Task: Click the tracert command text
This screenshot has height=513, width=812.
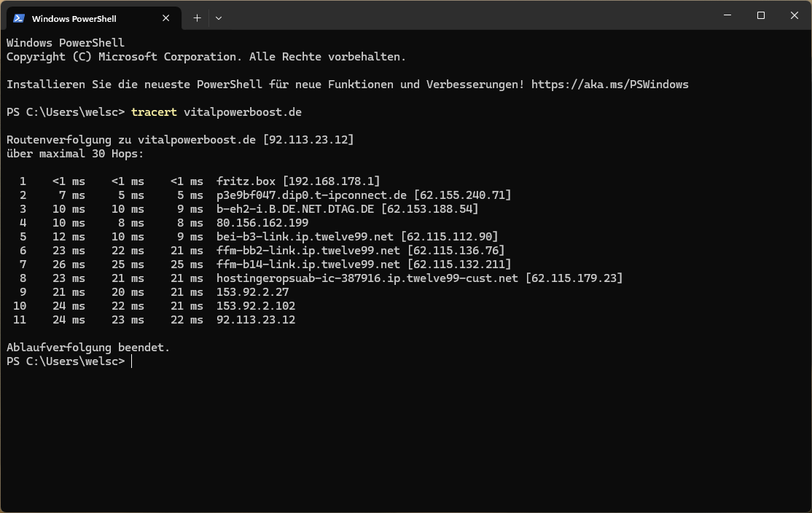Action: pyautogui.click(x=154, y=112)
